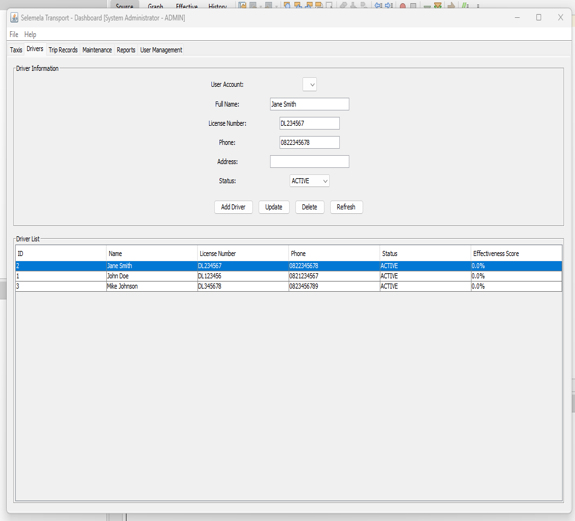Focus the Full Name text field
The image size is (575, 521).
point(310,104)
